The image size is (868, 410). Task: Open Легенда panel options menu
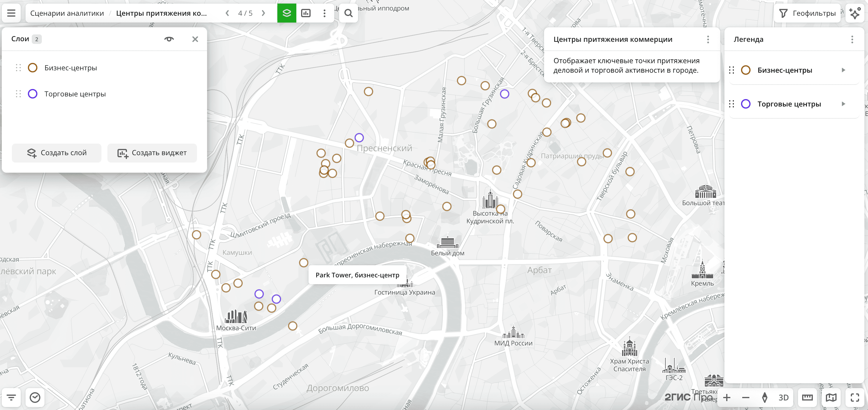pos(852,39)
